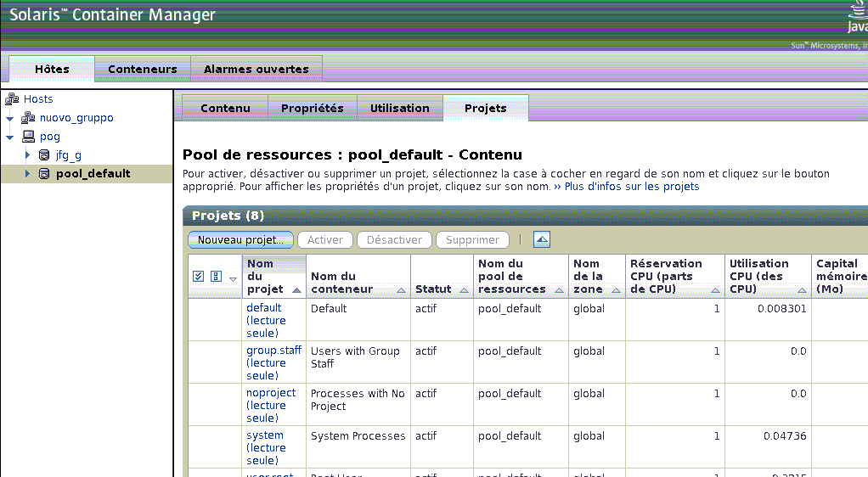868x477 pixels.
Task: Sort by Nom du pool de ressources arrow
Action: pos(559,290)
